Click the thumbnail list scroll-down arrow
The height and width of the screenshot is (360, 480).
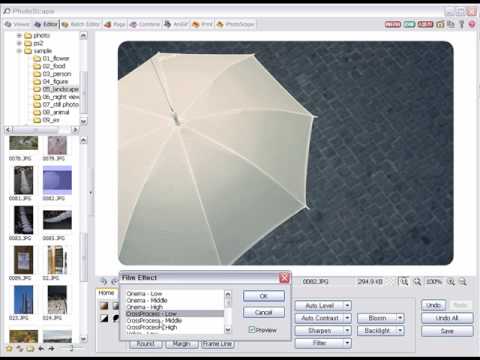[x=83, y=339]
